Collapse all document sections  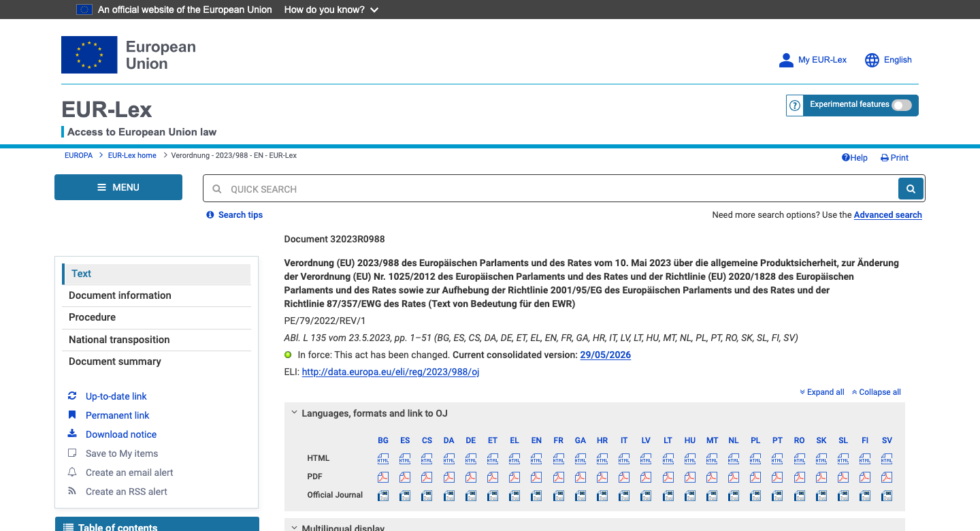pyautogui.click(x=877, y=392)
